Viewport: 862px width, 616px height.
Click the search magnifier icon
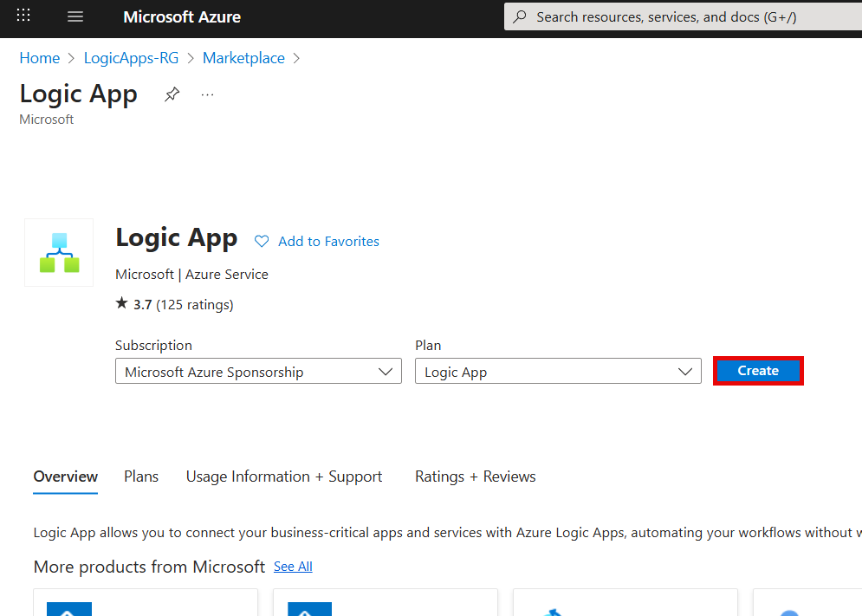[x=520, y=16]
